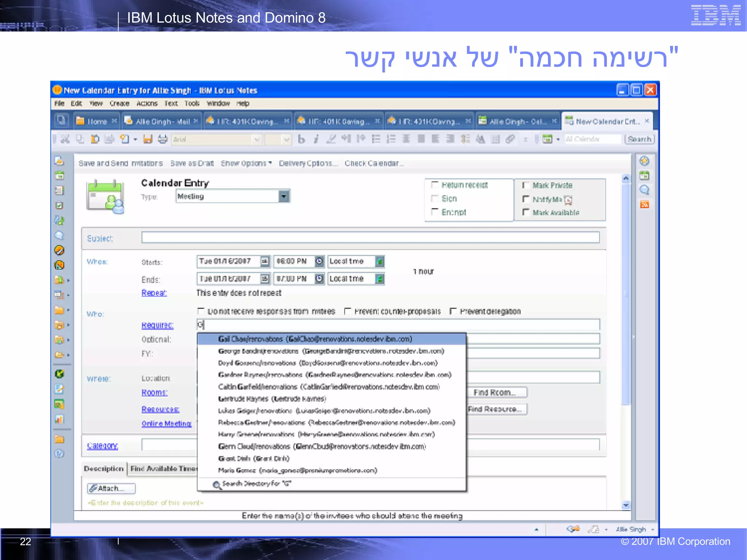Enable the Encrypt checkbox

coord(435,211)
